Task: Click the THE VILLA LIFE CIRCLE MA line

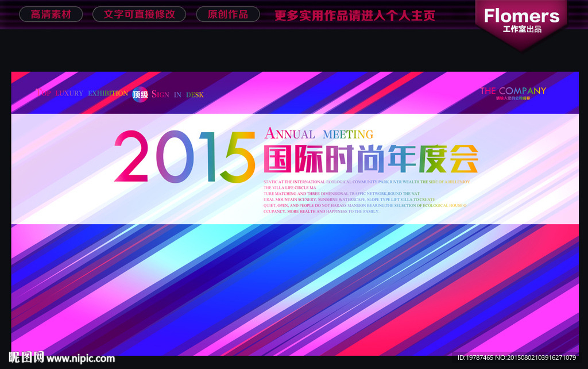Action: click(x=290, y=188)
